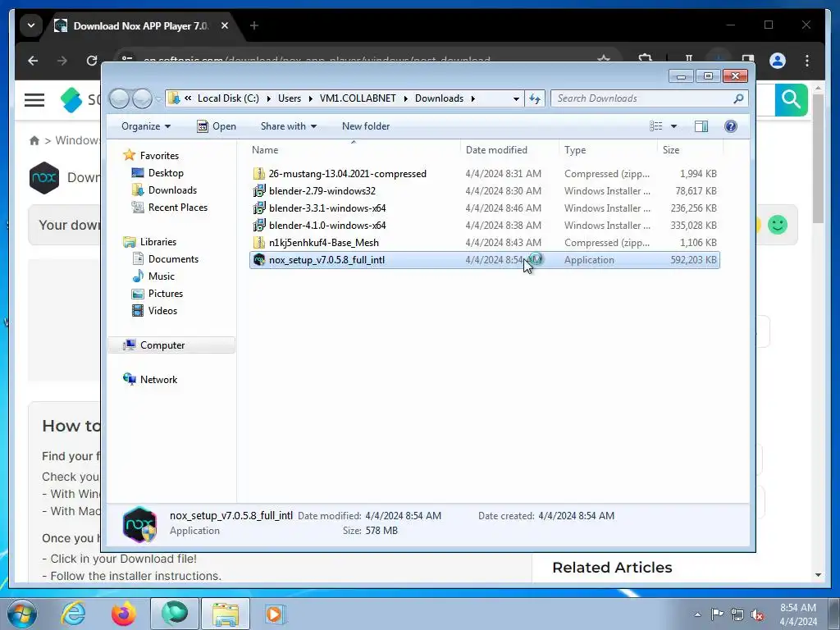
Task: Show hidden tray icons arrow
Action: pyautogui.click(x=697, y=614)
